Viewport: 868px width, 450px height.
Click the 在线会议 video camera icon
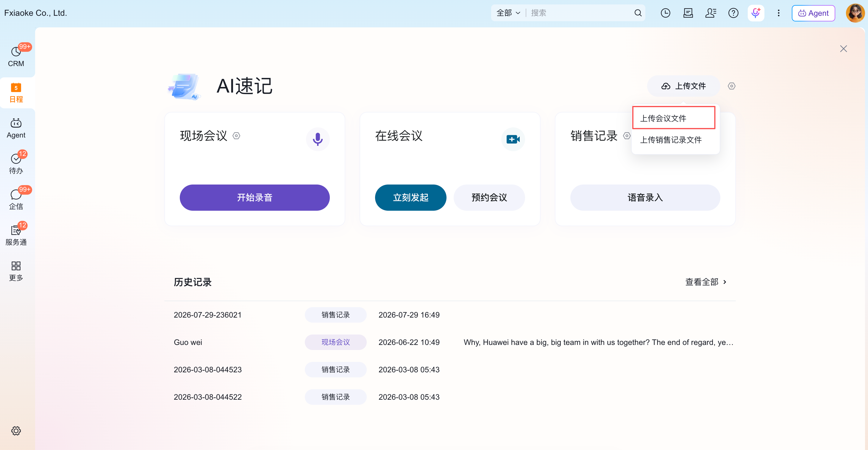tap(513, 139)
